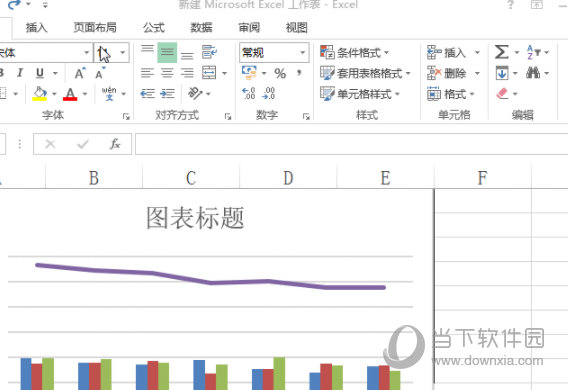Click the Fill down icon
Image resolution: width=568 pixels, height=390 pixels.
[x=502, y=73]
